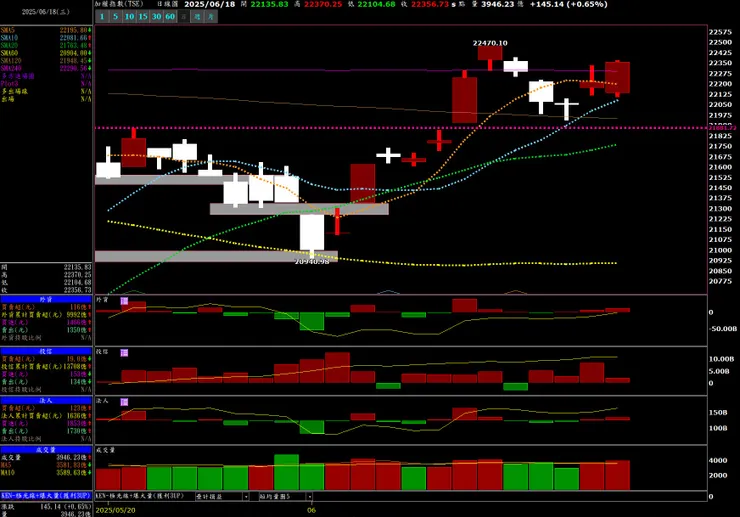Click the 21000 price axis label
Viewport: 740px width, 517px height.
pos(720,250)
